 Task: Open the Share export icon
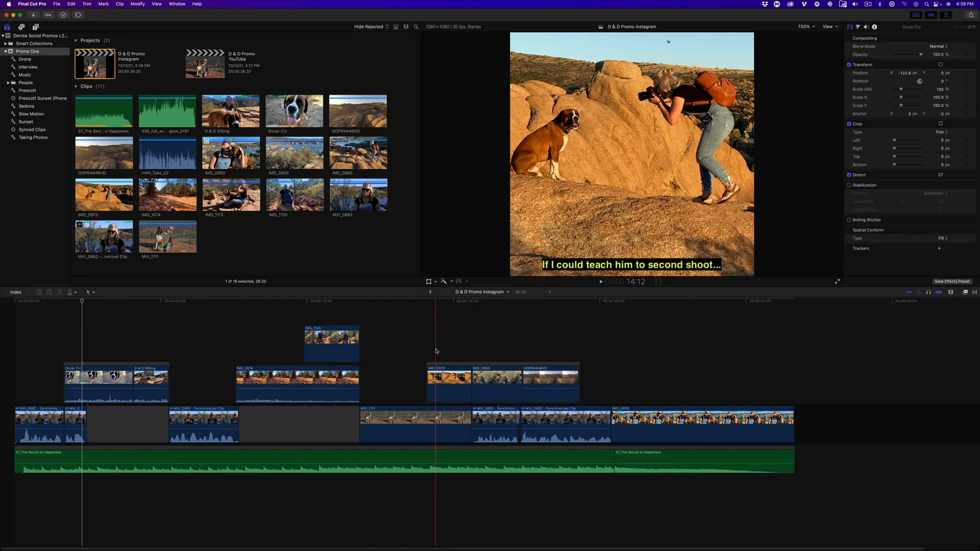pyautogui.click(x=971, y=15)
